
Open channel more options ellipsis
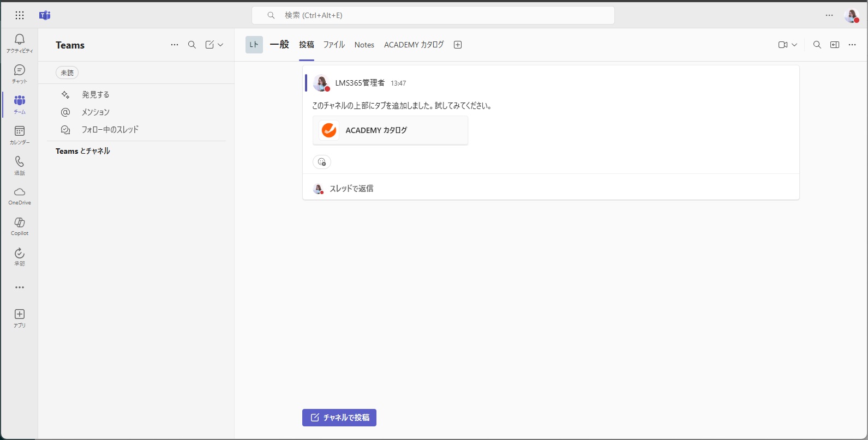[x=852, y=45]
